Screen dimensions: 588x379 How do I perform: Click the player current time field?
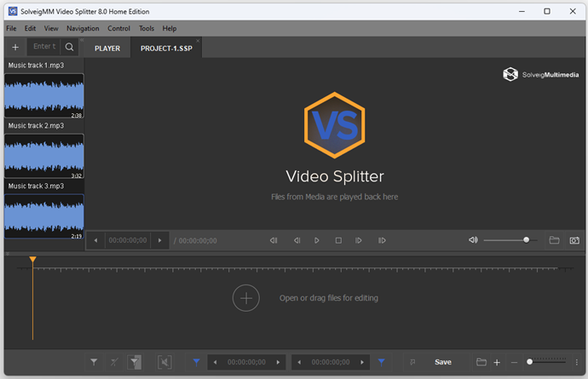128,240
